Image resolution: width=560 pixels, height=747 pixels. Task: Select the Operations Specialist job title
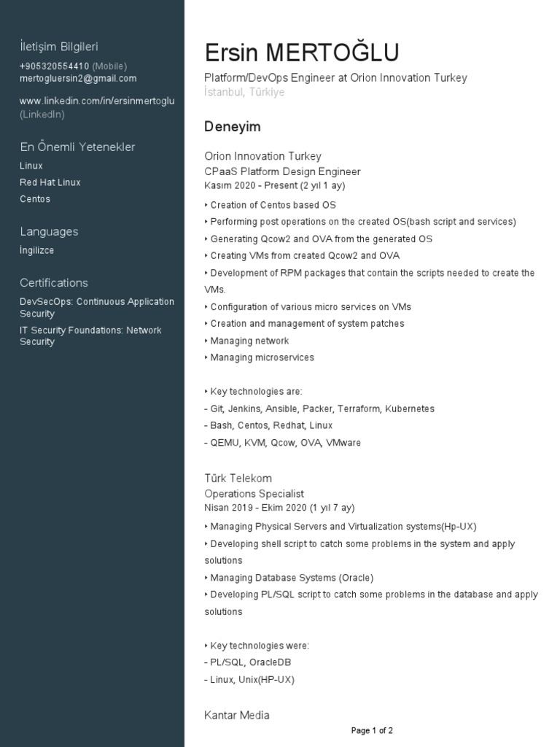click(x=254, y=494)
